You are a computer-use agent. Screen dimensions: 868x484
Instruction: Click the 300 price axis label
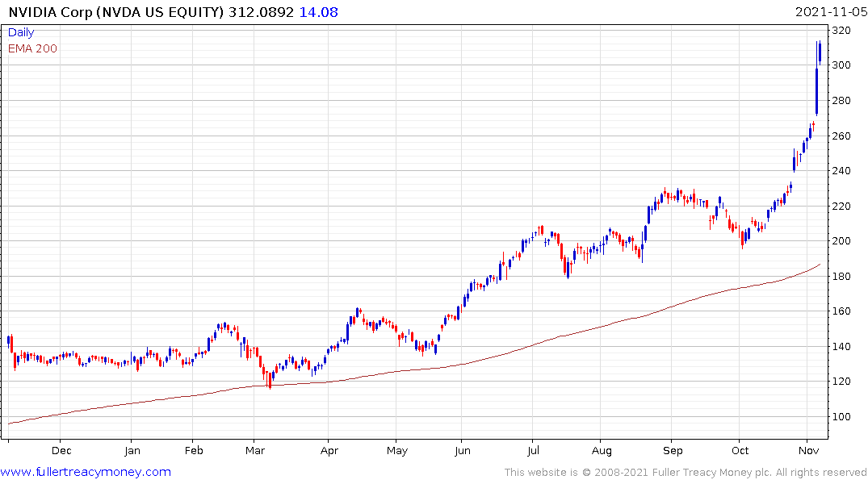click(841, 65)
